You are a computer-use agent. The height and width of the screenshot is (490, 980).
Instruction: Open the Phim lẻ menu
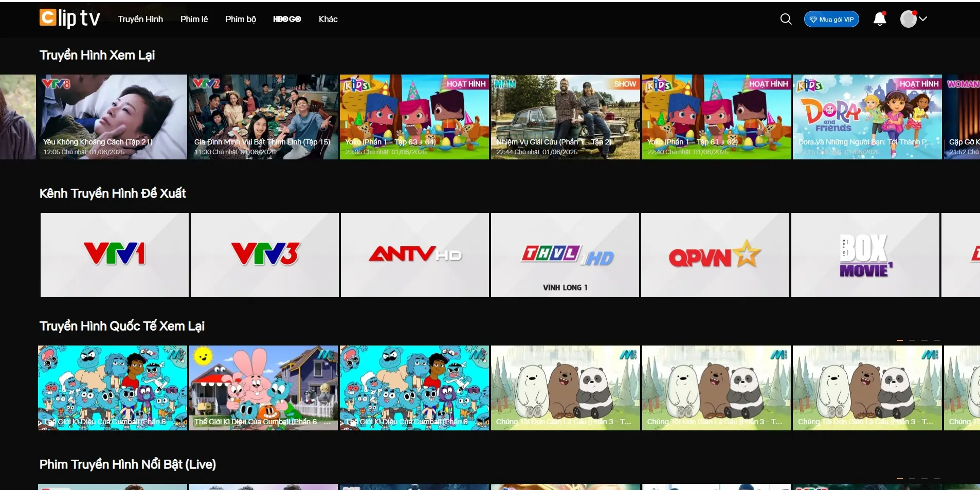(x=194, y=19)
